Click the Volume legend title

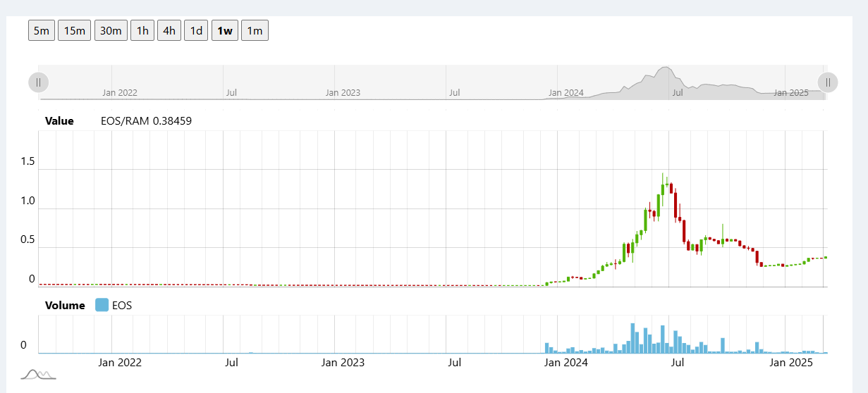click(65, 306)
